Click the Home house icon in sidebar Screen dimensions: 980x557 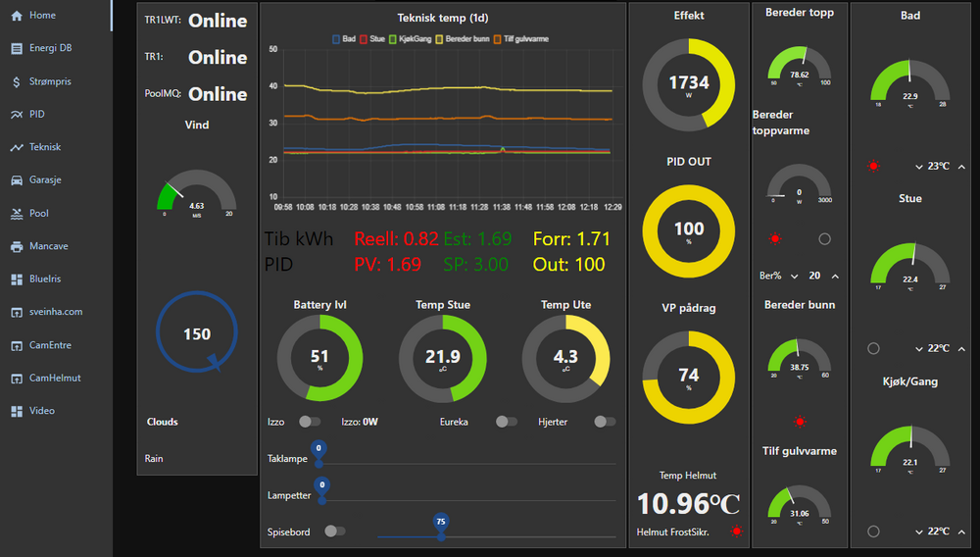pos(17,16)
